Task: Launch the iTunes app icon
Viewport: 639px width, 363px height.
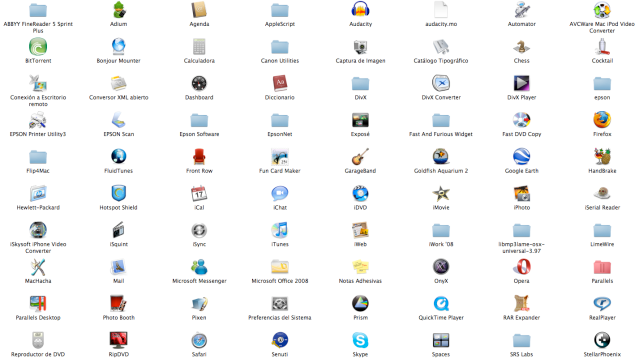Action: tap(280, 230)
